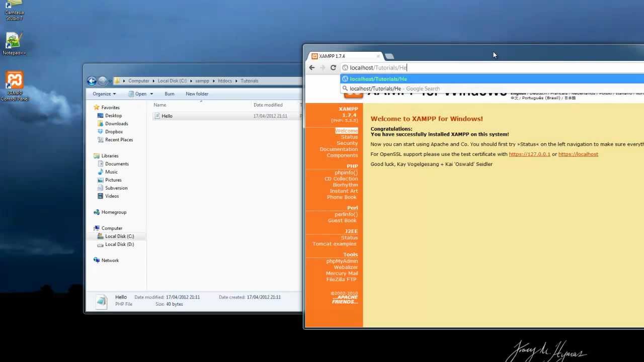Viewport: 644px width, 362px height.
Task: Open https://localhost link
Action: click(578, 154)
